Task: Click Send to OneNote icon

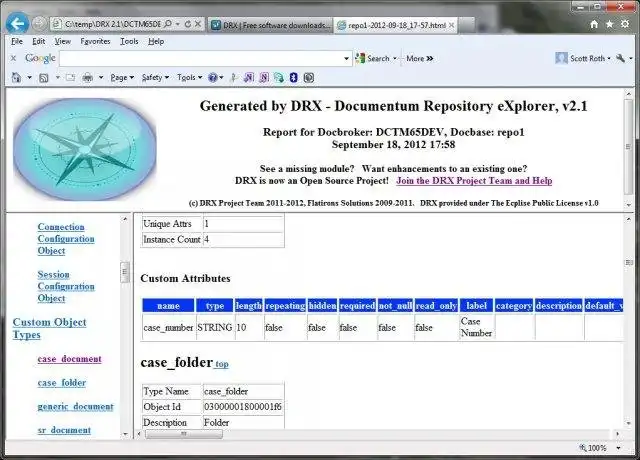Action: [x=249, y=78]
